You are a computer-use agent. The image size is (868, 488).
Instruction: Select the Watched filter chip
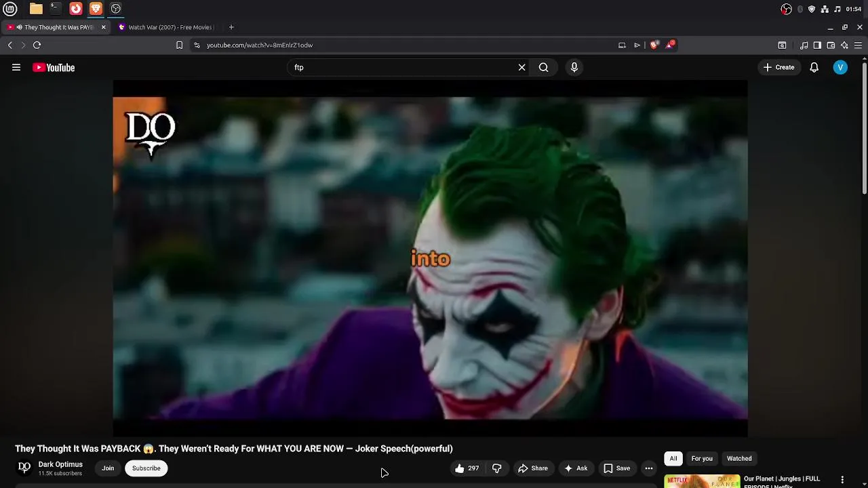coord(739,459)
